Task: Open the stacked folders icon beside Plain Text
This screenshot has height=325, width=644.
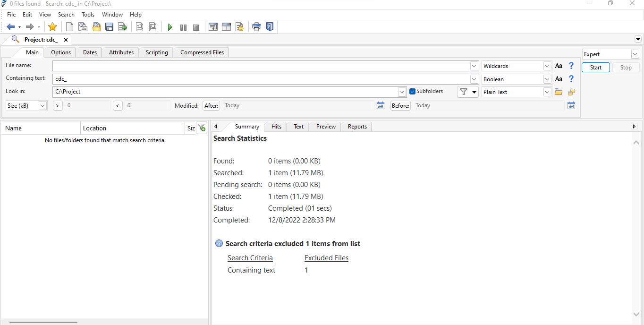Action: pyautogui.click(x=571, y=92)
